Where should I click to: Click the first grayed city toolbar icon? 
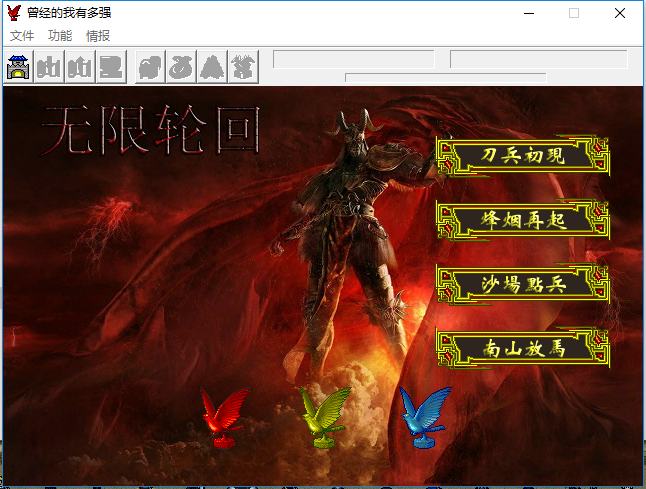tap(49, 67)
